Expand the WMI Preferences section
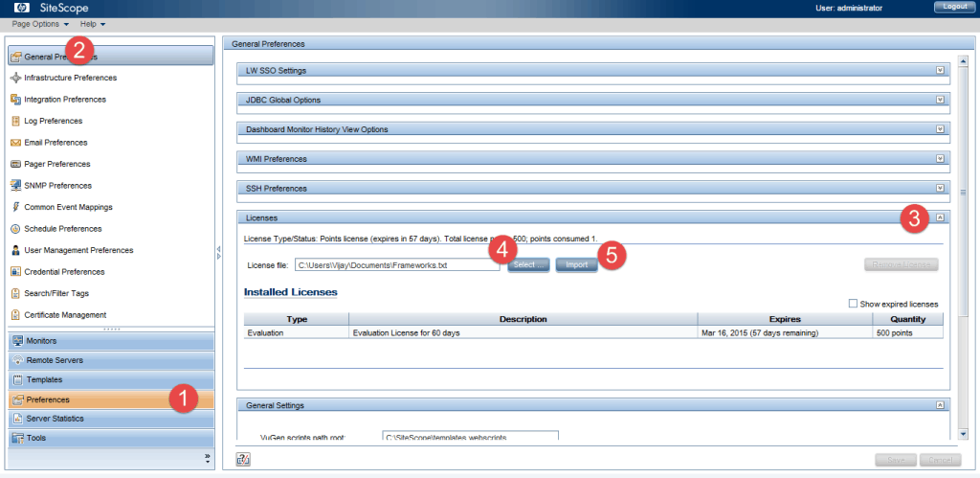 point(940,159)
